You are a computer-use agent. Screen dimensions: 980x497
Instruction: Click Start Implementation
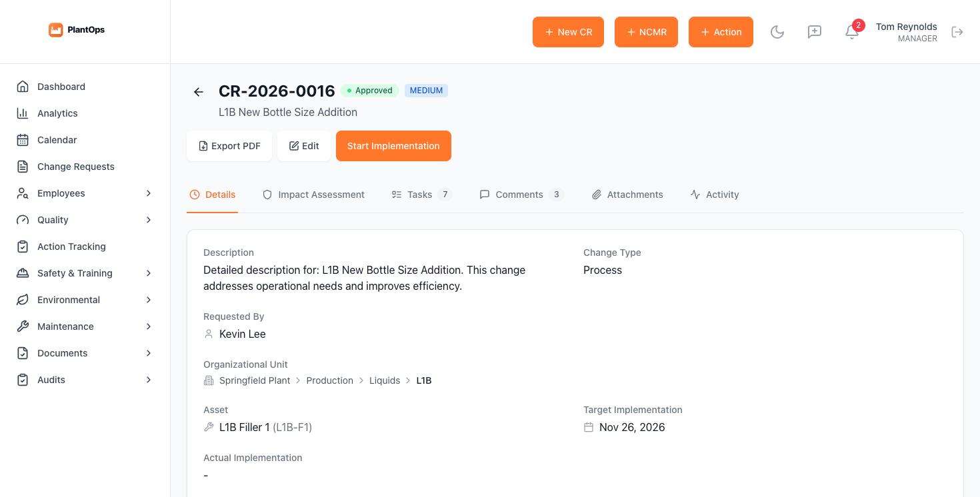pos(393,146)
